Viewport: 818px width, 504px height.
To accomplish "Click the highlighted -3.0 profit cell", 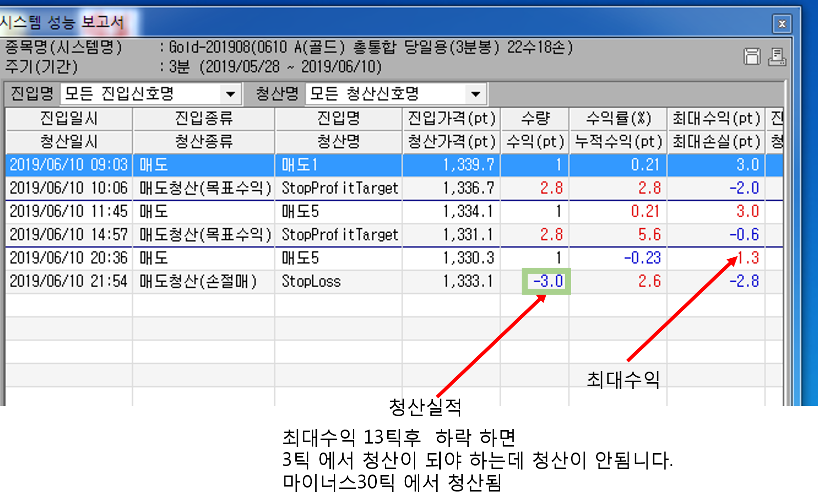I will [x=546, y=281].
